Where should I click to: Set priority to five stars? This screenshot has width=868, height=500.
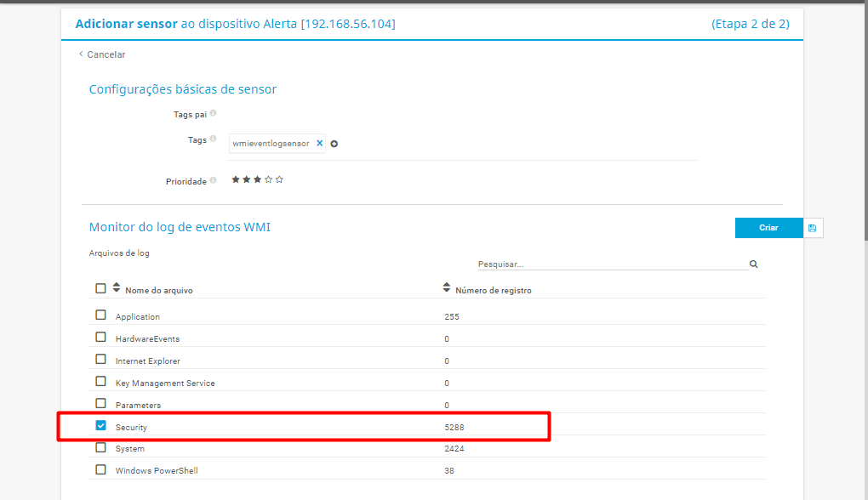tap(279, 179)
